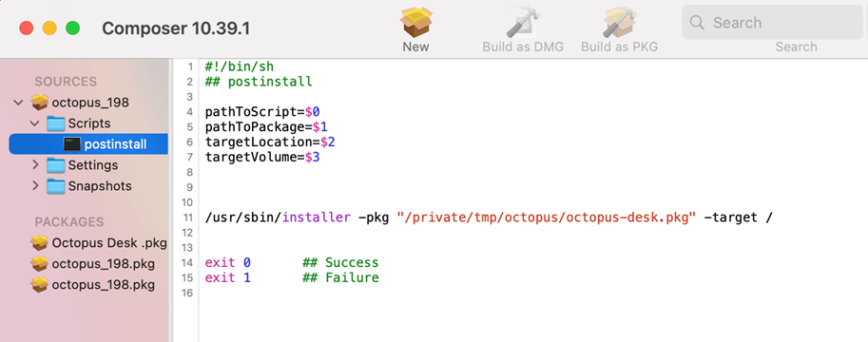Select the Settings folder label
The width and height of the screenshot is (868, 342).
(x=93, y=165)
